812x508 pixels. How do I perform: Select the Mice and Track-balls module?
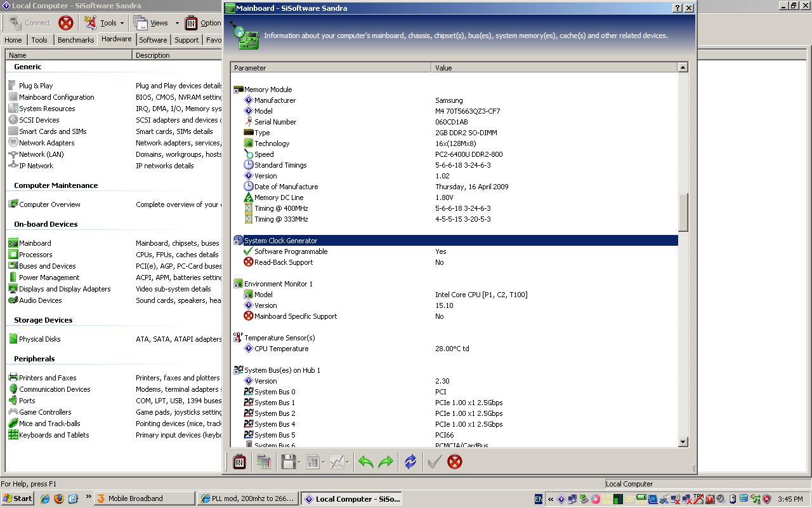(44, 424)
